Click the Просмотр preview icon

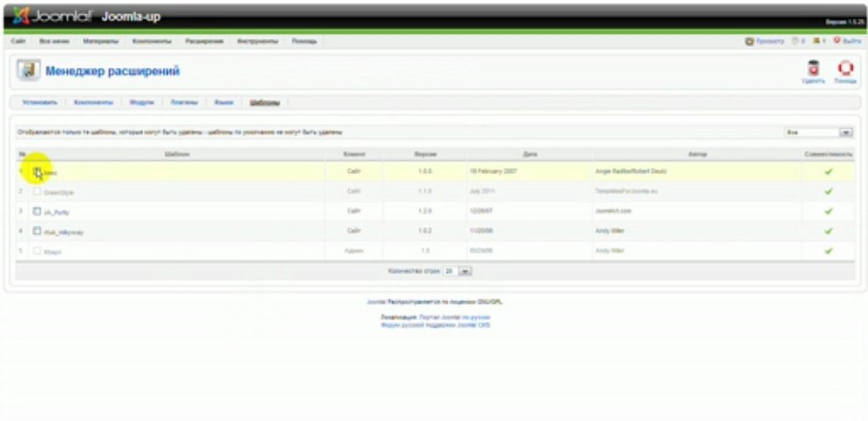tap(749, 42)
